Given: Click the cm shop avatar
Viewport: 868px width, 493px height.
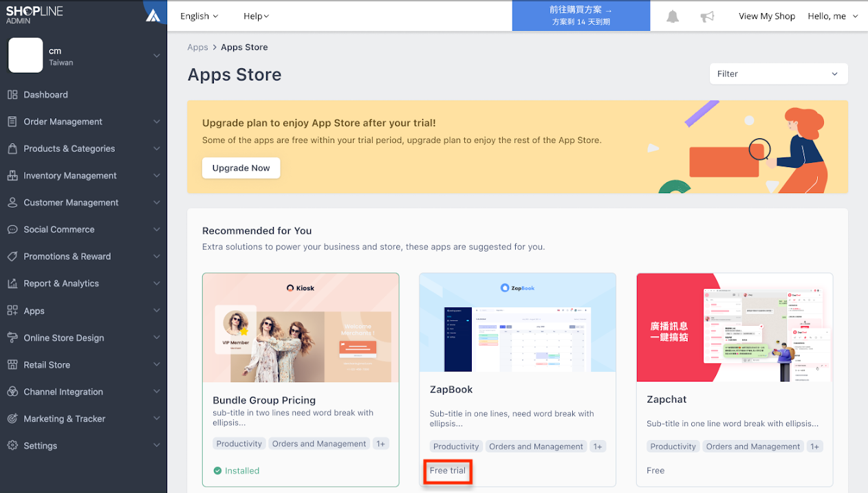Looking at the screenshot, I should tap(25, 56).
